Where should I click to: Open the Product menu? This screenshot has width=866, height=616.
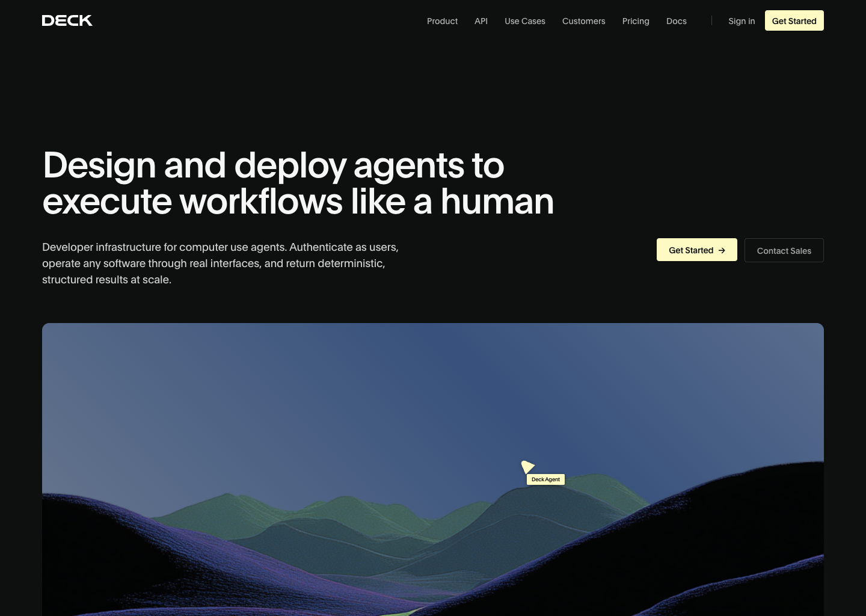point(442,21)
